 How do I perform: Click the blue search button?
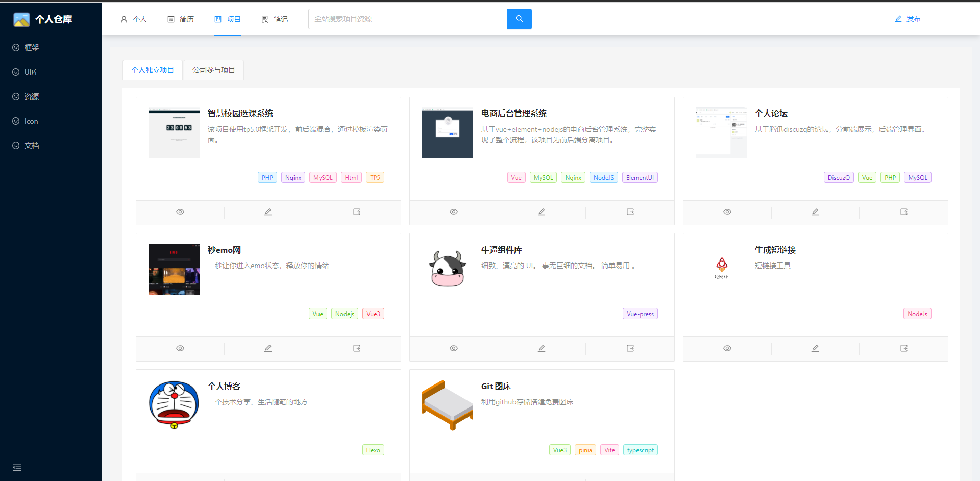(x=519, y=18)
